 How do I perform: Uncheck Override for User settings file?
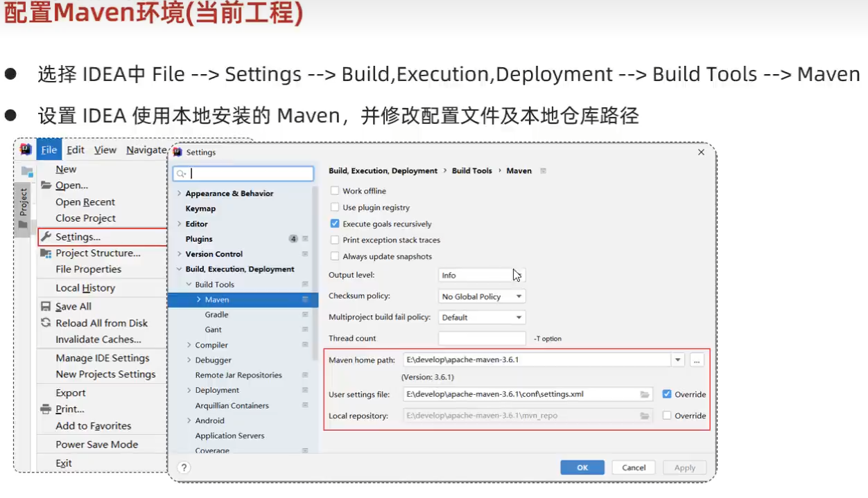(x=667, y=394)
